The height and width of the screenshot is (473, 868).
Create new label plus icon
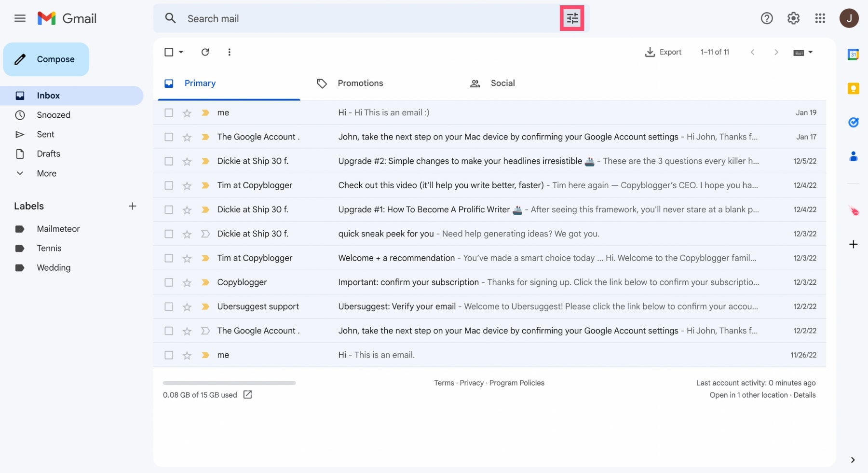pyautogui.click(x=132, y=206)
